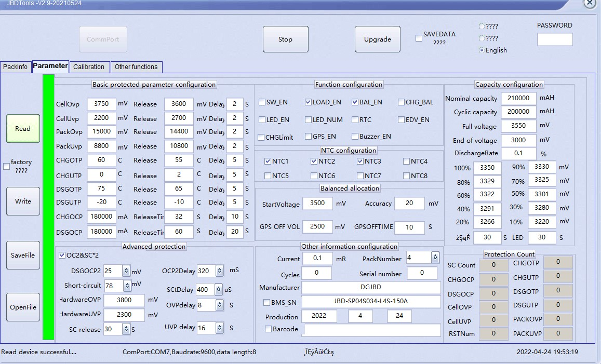The width and height of the screenshot is (601, 364).
Task: Click the green progress bar
Action: coord(48,208)
